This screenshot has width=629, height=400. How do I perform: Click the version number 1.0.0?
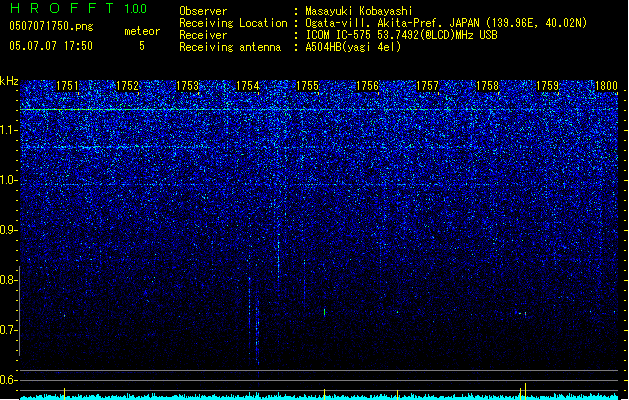click(136, 9)
